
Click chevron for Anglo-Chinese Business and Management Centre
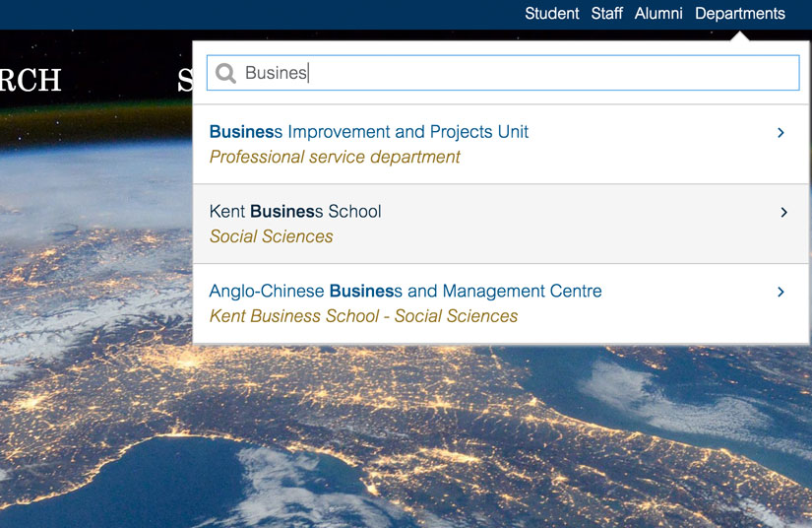pos(781,292)
